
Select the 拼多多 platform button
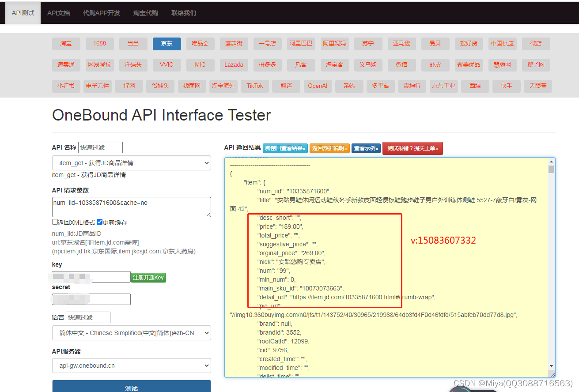pyautogui.click(x=267, y=64)
